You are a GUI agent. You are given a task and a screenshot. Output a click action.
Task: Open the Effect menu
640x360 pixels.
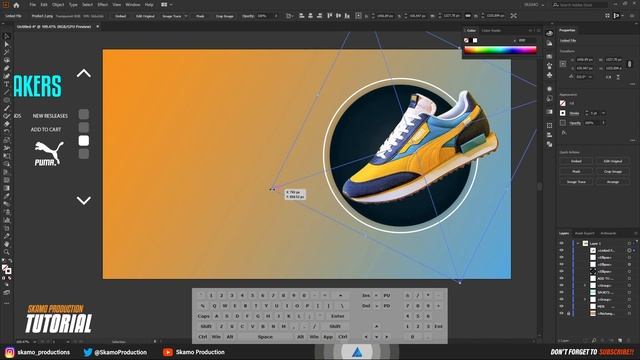tap(102, 5)
